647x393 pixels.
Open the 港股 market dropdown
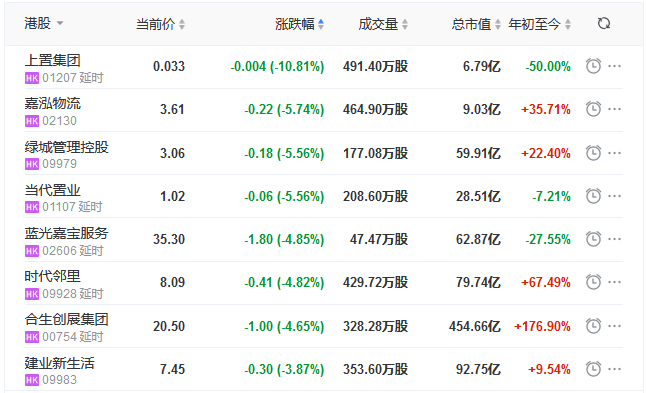(x=44, y=23)
